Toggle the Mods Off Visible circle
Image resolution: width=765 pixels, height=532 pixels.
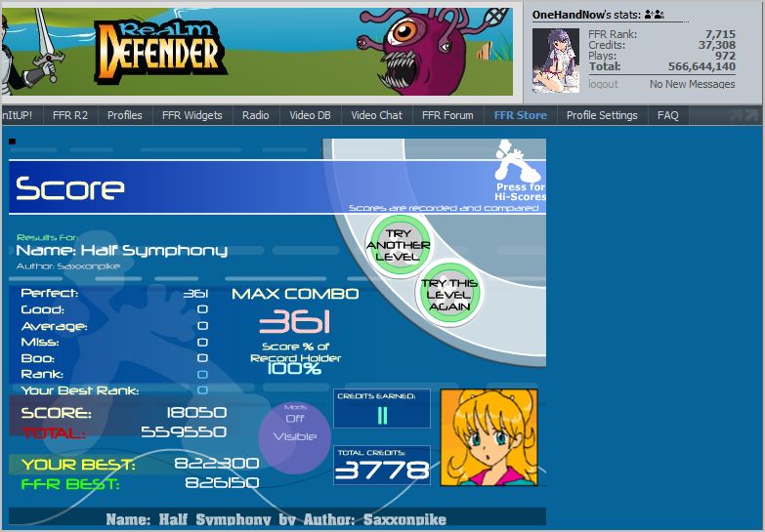tap(295, 437)
